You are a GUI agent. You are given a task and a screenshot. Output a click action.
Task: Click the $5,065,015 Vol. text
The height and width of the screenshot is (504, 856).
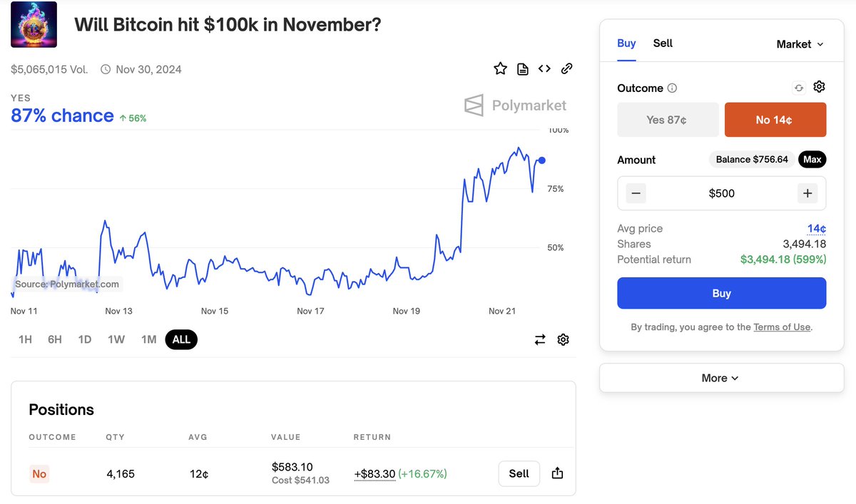(x=49, y=69)
